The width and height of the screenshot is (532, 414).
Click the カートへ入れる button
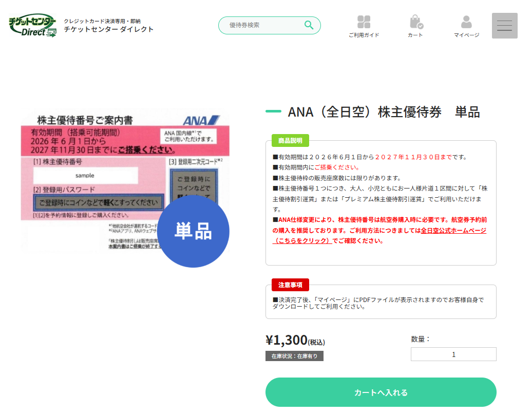[x=381, y=392]
